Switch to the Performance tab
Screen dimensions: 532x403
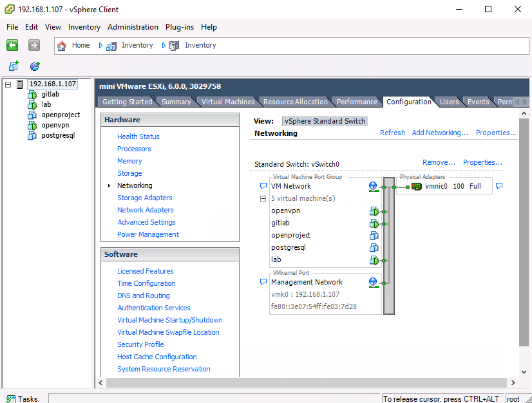[x=357, y=102]
